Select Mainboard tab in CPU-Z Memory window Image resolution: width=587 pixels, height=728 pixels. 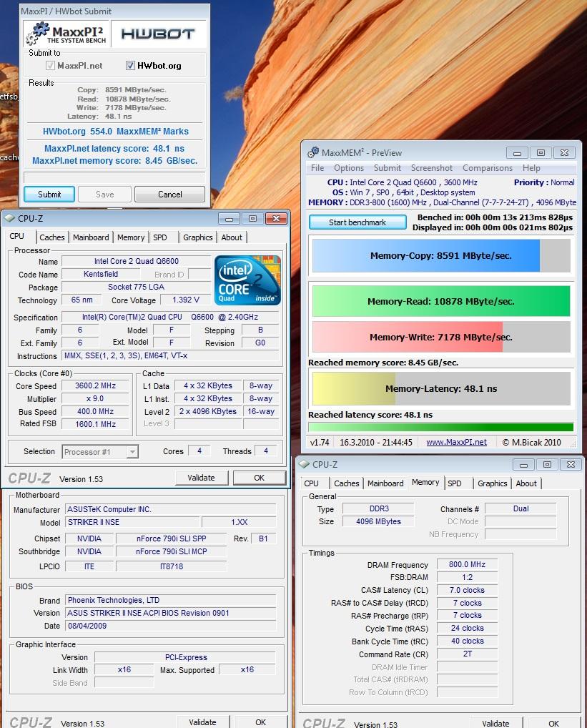[x=385, y=483]
